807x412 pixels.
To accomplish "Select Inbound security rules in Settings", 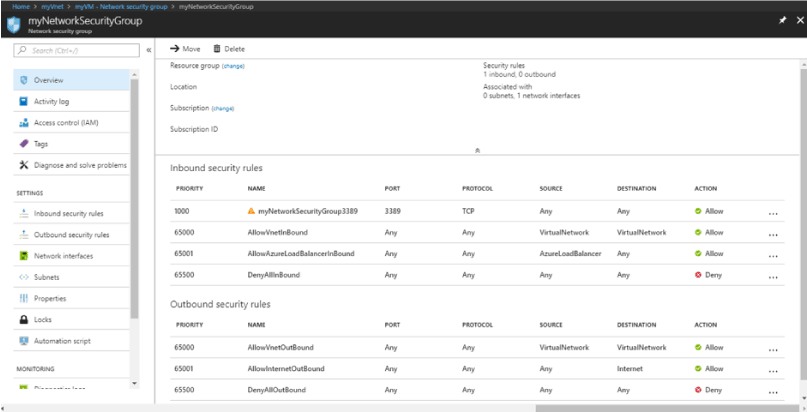I will pyautogui.click(x=72, y=213).
